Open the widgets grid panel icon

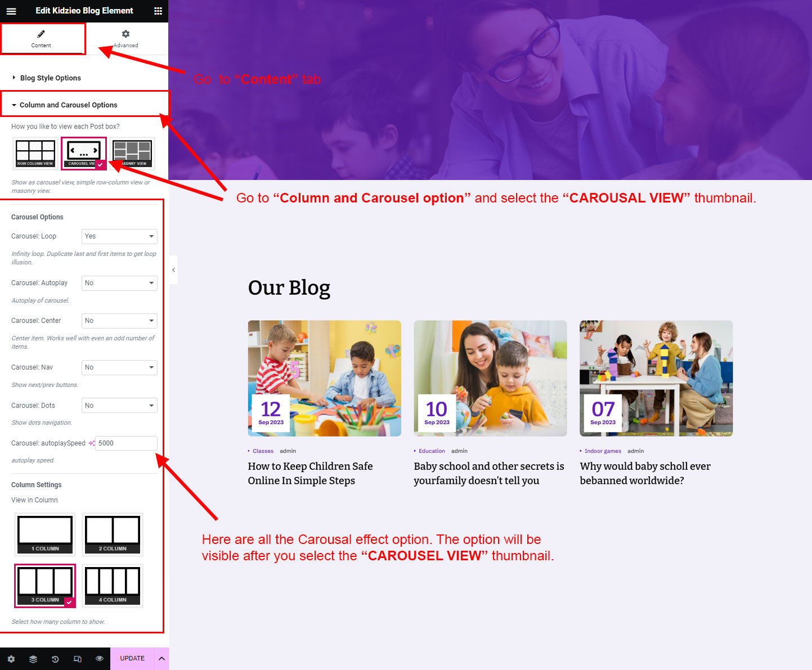(x=158, y=11)
